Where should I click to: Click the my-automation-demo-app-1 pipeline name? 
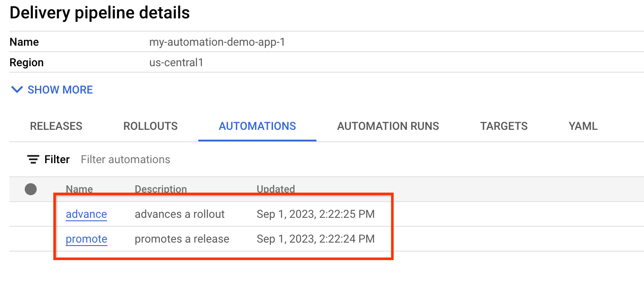click(x=218, y=42)
